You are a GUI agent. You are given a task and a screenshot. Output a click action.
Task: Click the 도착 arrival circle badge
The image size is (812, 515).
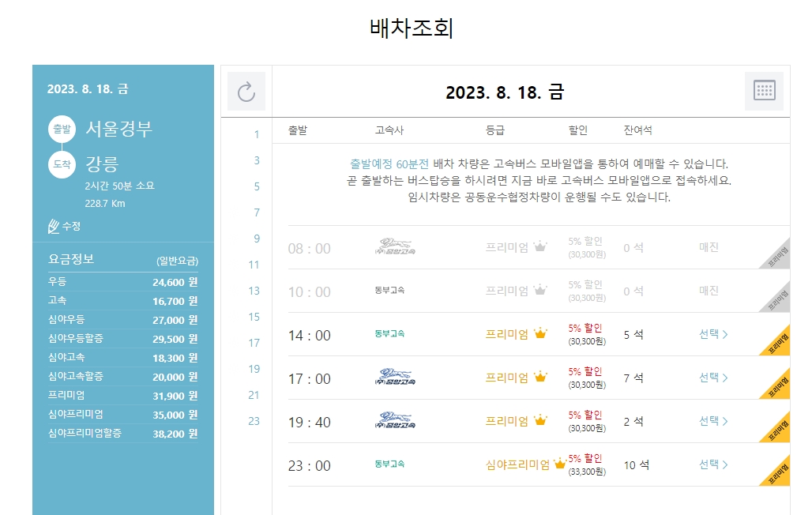point(62,164)
